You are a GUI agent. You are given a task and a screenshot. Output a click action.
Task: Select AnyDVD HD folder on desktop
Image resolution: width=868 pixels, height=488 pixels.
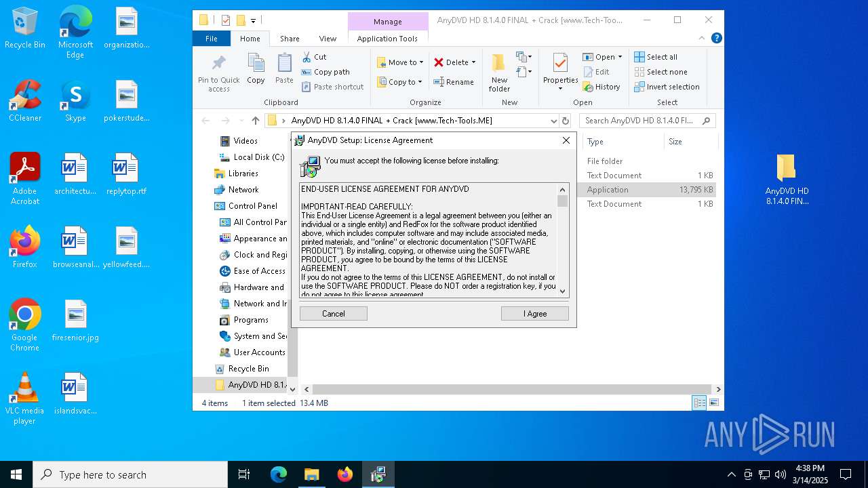(787, 180)
